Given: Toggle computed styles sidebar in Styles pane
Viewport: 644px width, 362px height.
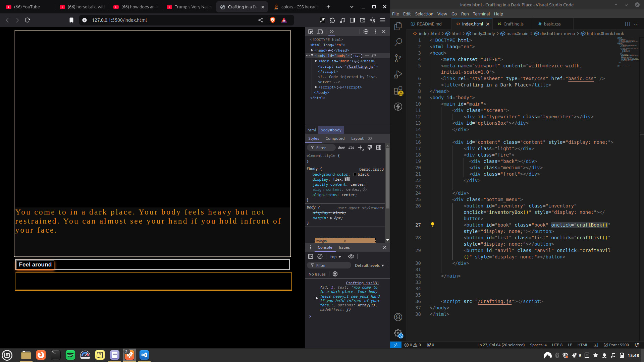Looking at the screenshot, I should click(x=379, y=147).
